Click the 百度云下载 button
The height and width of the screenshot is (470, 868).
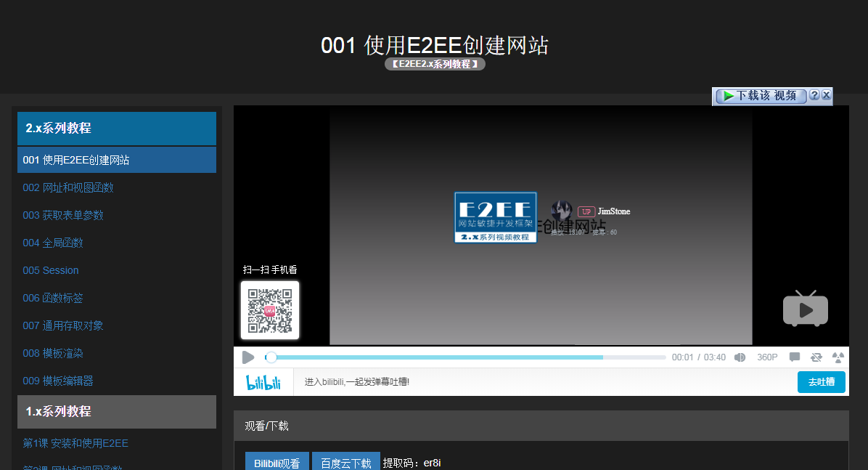tap(346, 462)
